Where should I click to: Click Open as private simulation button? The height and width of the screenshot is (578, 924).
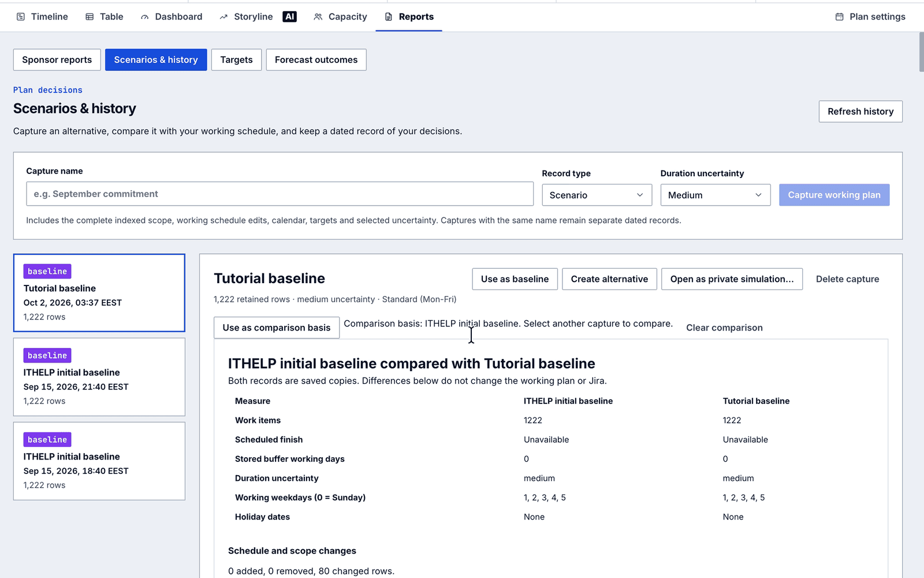pos(732,279)
